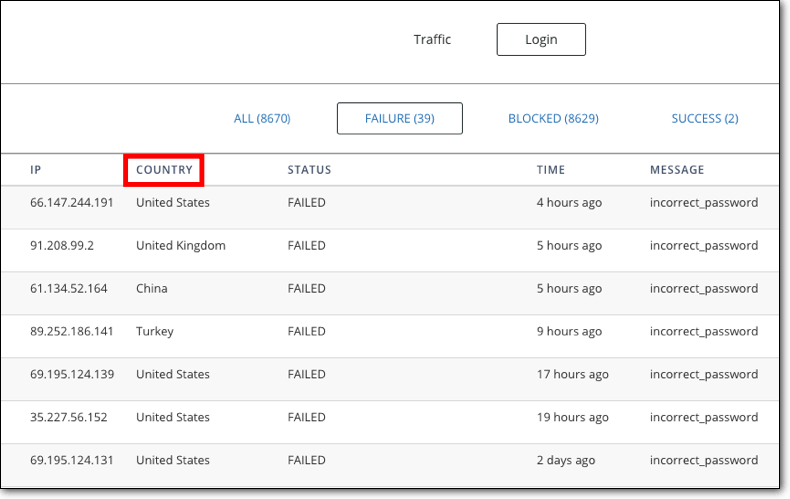Click '5 hours ago' in China row

pos(569,288)
